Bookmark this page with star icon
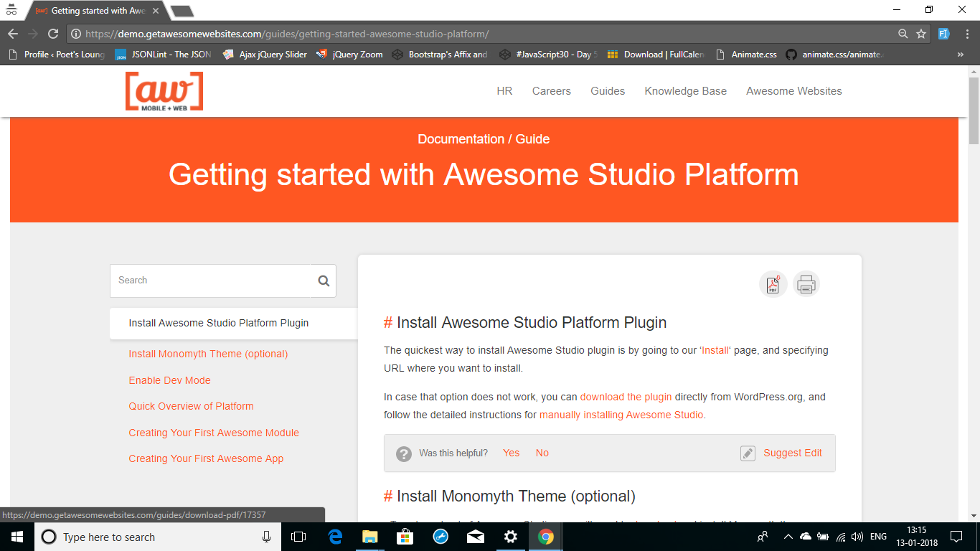The width and height of the screenshot is (980, 551). (921, 34)
